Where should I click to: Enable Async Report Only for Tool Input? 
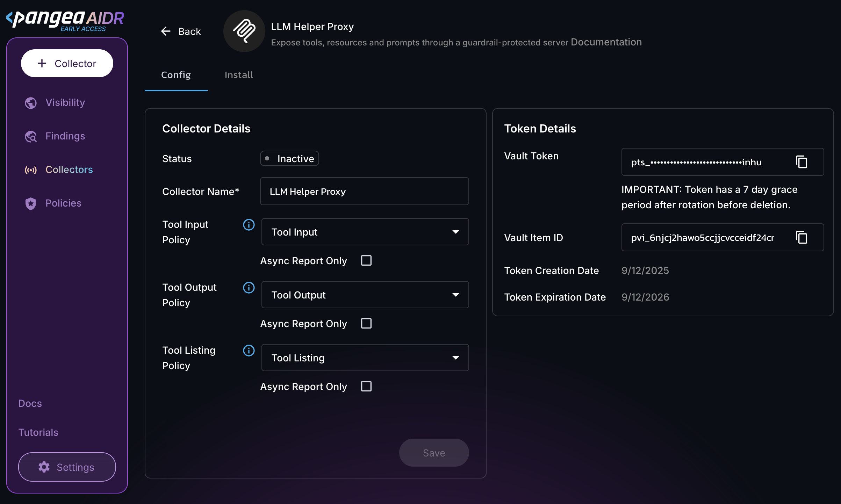(x=366, y=260)
